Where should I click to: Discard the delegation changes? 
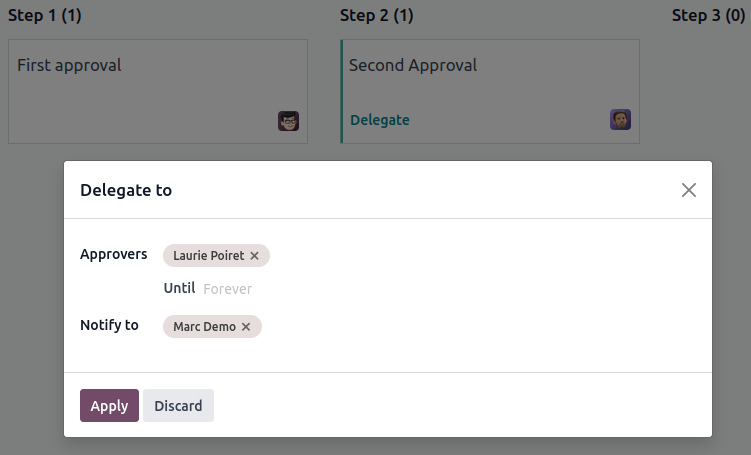pos(178,406)
